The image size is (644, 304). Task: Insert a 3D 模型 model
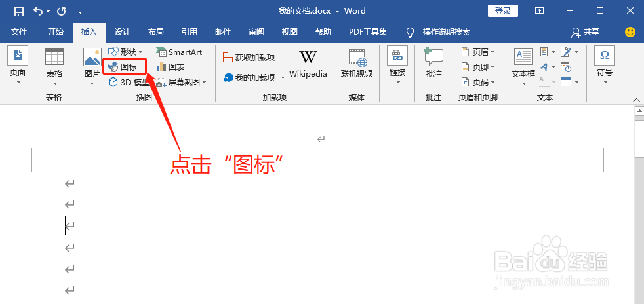(x=129, y=82)
